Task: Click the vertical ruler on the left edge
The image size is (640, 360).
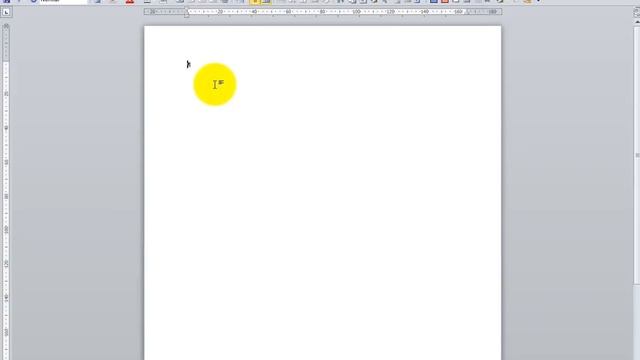Action: (6, 191)
